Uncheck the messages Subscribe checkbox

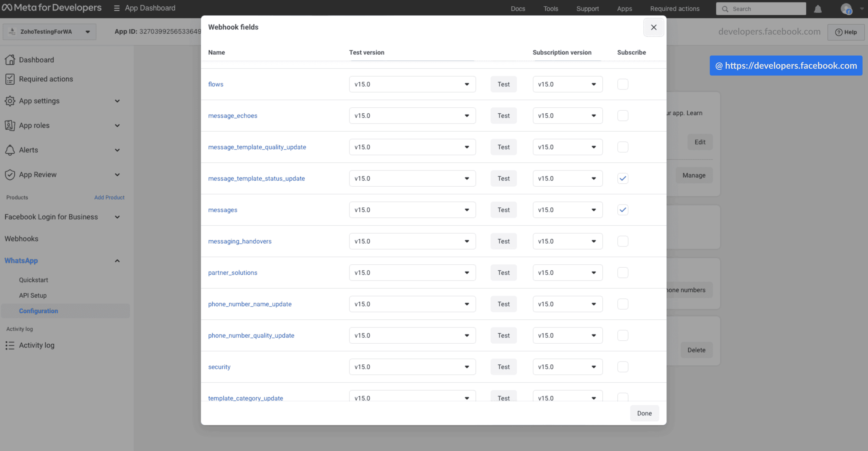coord(623,210)
